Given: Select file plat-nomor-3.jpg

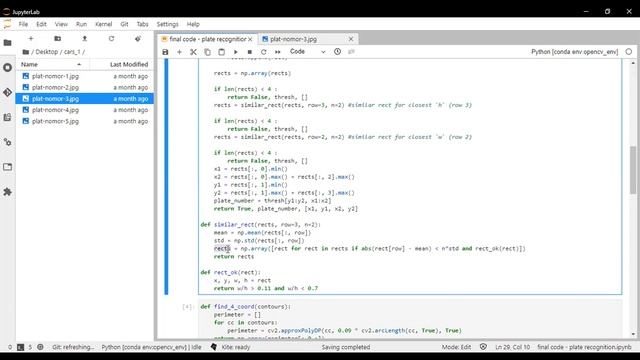Looking at the screenshot, I should [x=85, y=98].
